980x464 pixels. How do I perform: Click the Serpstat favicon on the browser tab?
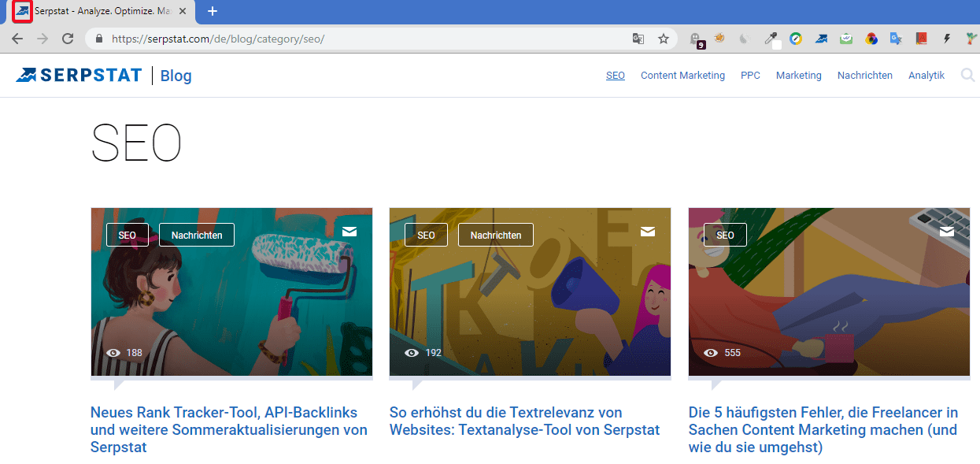(x=23, y=12)
